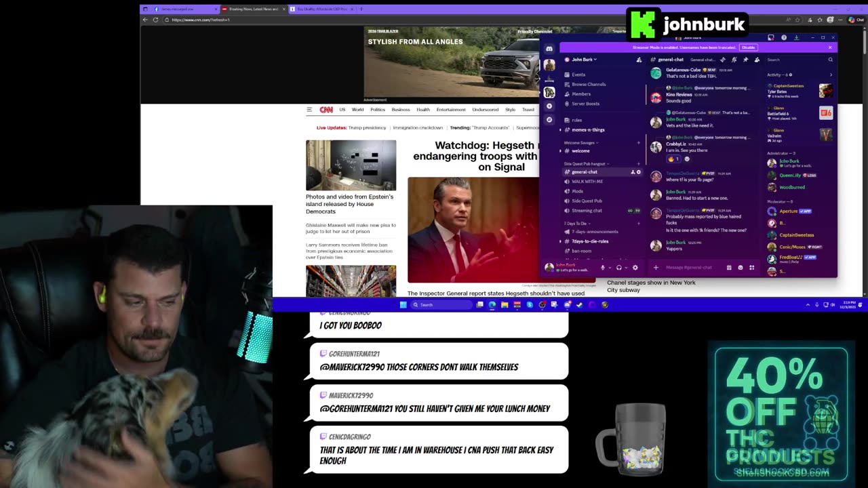The width and height of the screenshot is (868, 488).
Task: Open Steam icon on taskbar
Action: (580, 305)
